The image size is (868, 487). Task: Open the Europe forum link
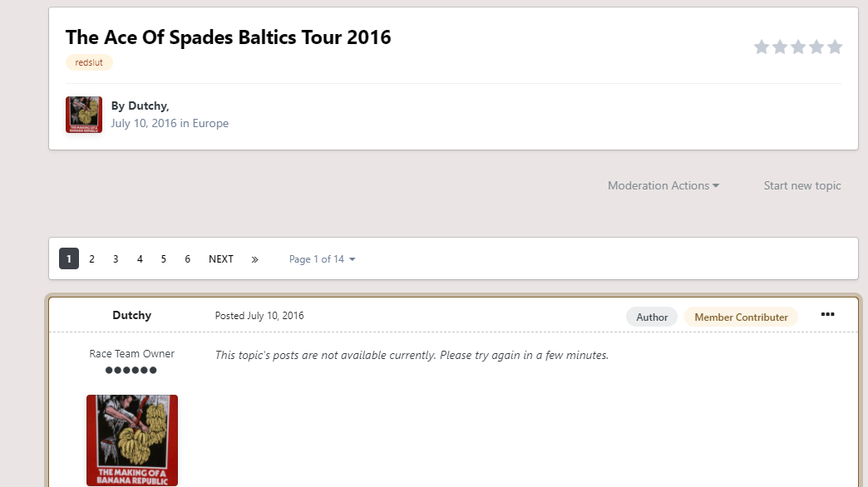pyautogui.click(x=210, y=123)
